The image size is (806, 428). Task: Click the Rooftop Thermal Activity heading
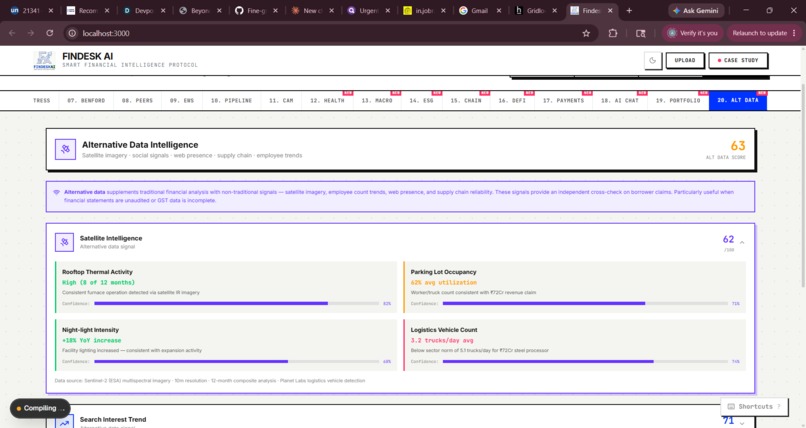coord(97,272)
